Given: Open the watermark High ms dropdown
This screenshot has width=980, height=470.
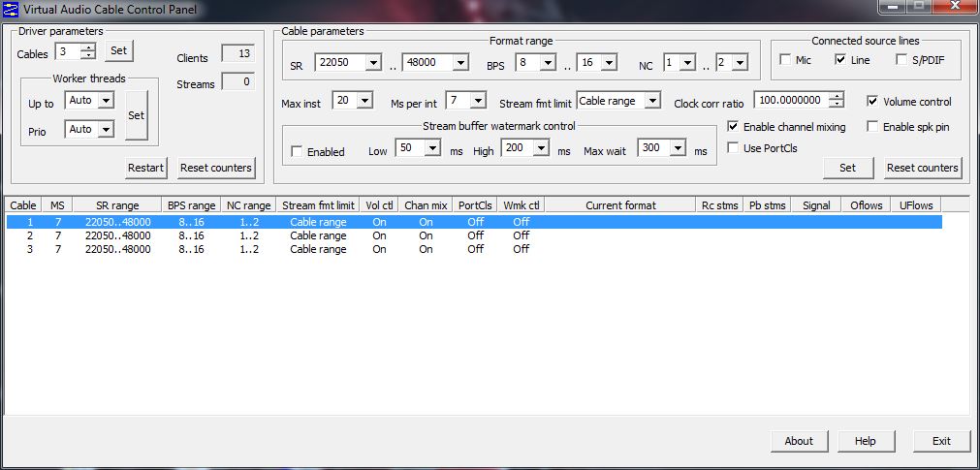Looking at the screenshot, I should (541, 148).
